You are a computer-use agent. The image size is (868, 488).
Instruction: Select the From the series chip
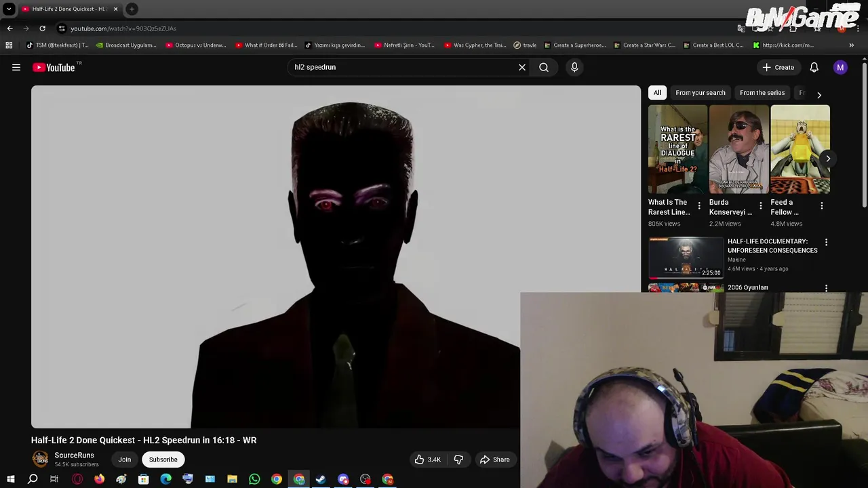(762, 93)
